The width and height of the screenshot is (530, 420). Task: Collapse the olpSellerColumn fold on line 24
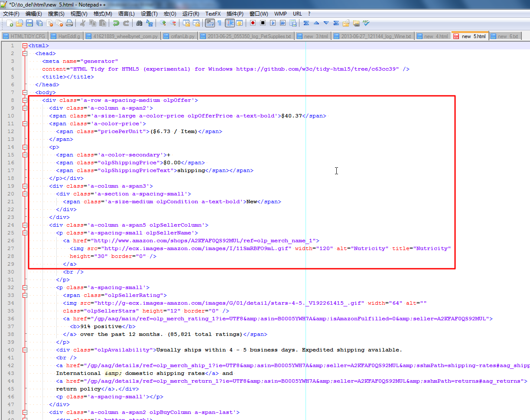(x=24, y=225)
